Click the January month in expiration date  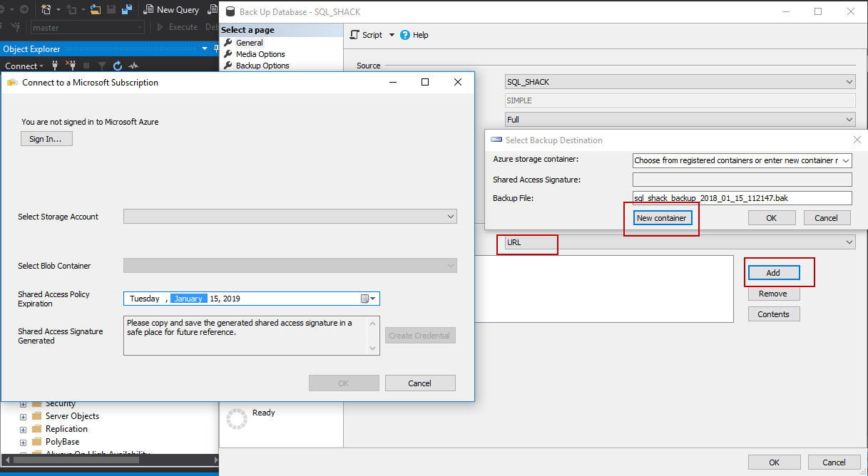coord(188,299)
